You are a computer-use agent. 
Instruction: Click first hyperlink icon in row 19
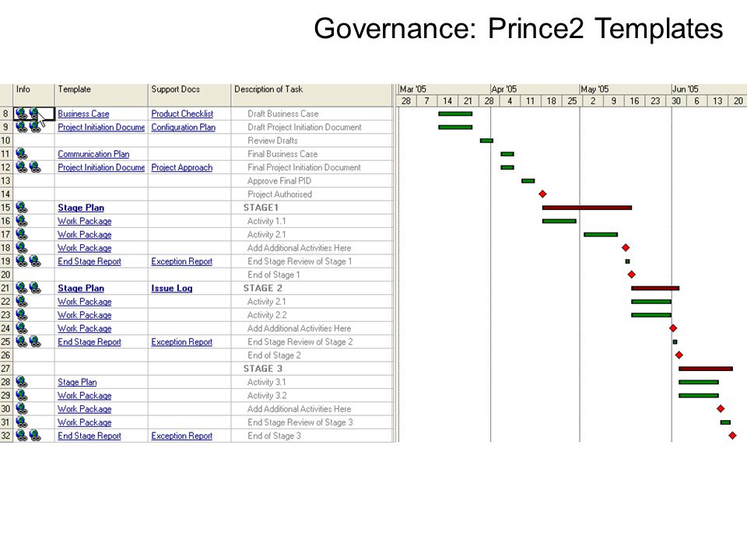(22, 261)
